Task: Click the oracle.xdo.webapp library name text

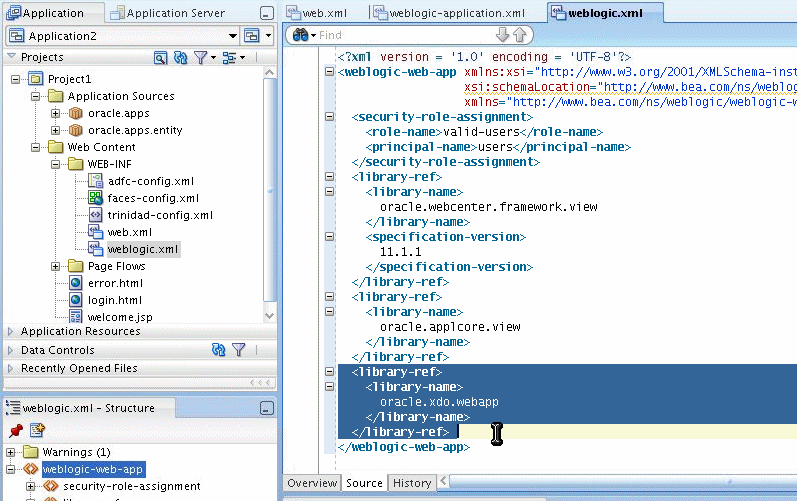Action: pos(439,402)
